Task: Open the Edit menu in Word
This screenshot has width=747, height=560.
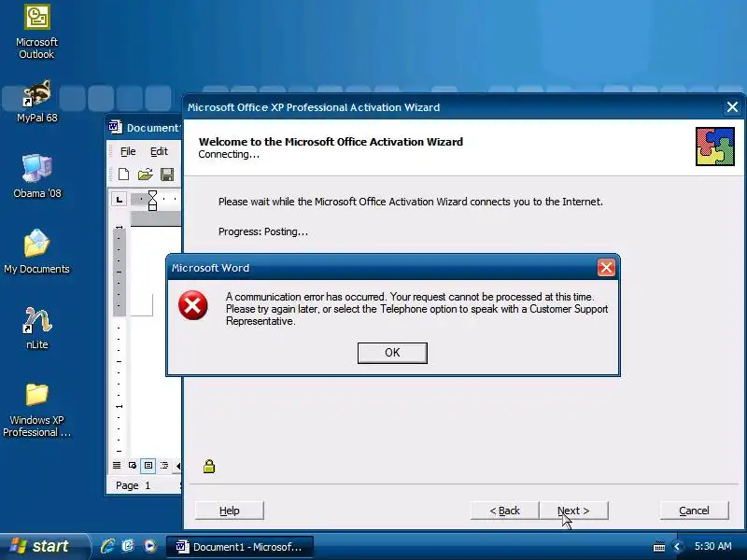Action: coord(159,151)
